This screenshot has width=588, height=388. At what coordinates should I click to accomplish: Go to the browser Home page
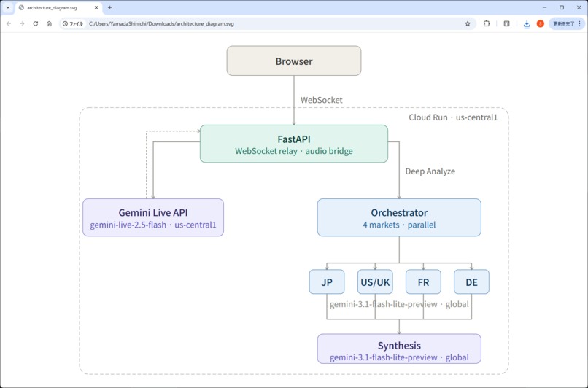(x=49, y=23)
